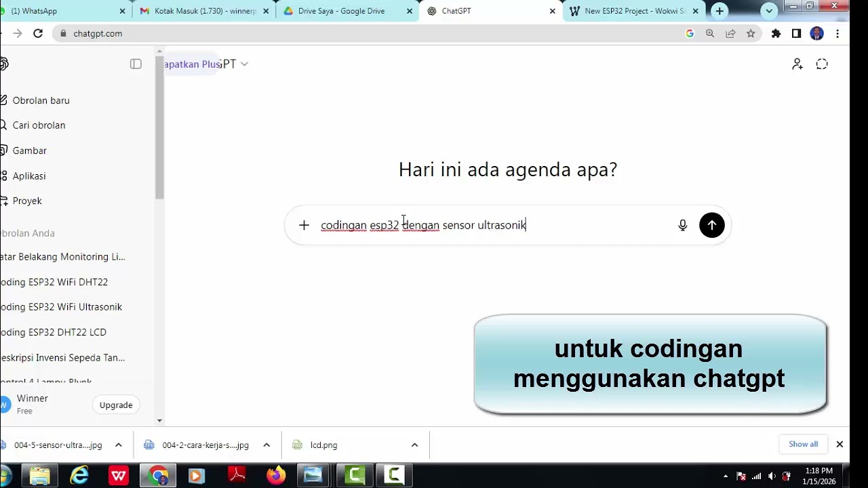Click the Upgrade button
The height and width of the screenshot is (488, 868).
116,405
